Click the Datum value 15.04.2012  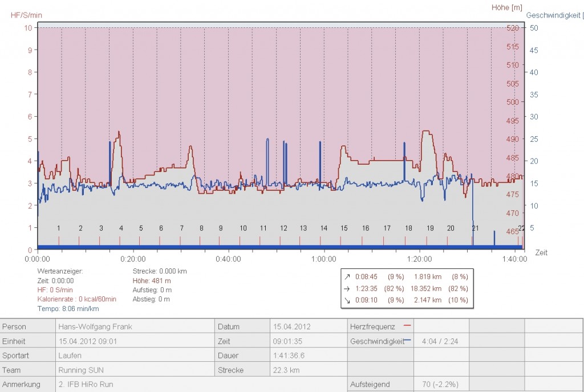pyautogui.click(x=292, y=327)
